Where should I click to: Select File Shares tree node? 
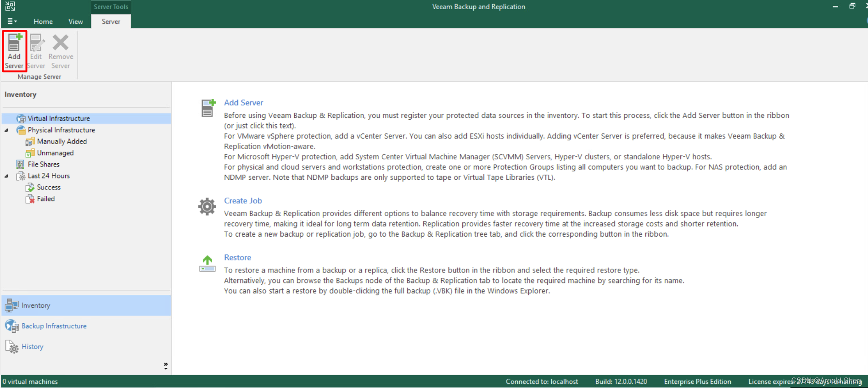(x=44, y=164)
